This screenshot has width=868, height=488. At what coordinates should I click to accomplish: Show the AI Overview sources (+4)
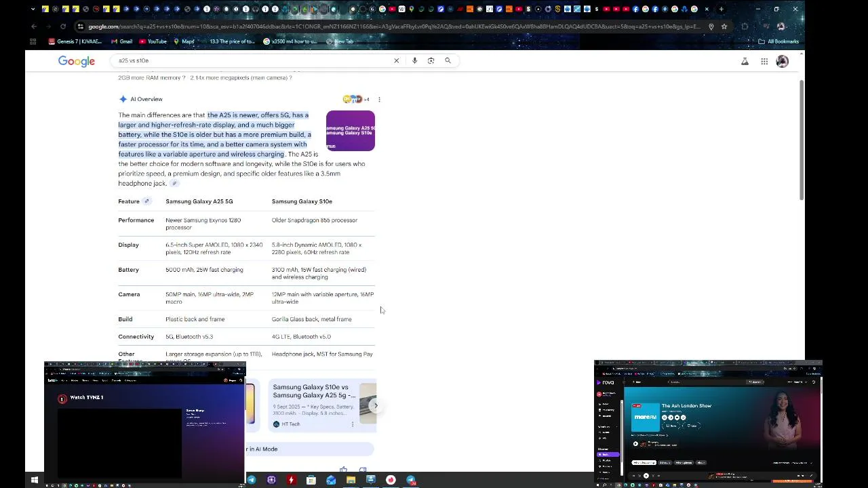[x=356, y=99]
